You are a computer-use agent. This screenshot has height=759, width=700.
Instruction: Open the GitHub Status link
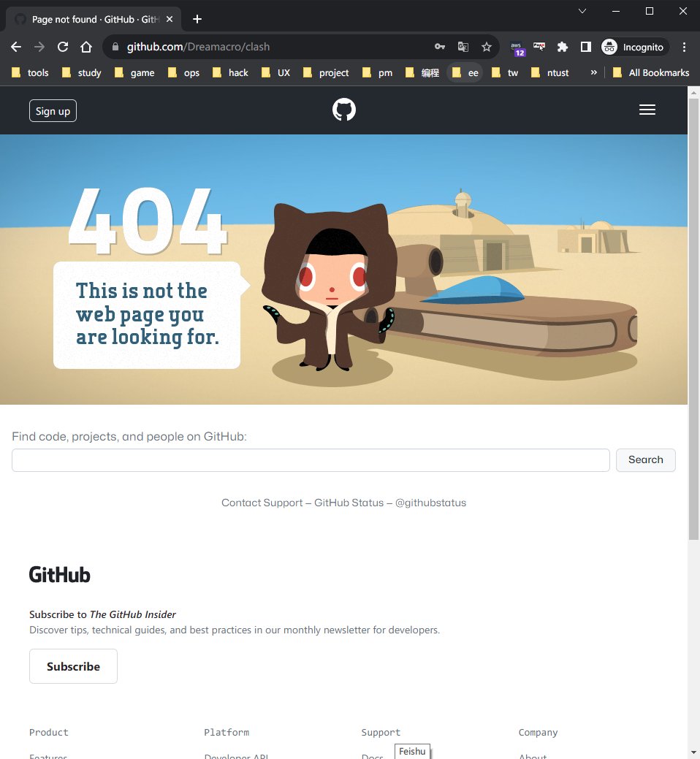point(349,503)
